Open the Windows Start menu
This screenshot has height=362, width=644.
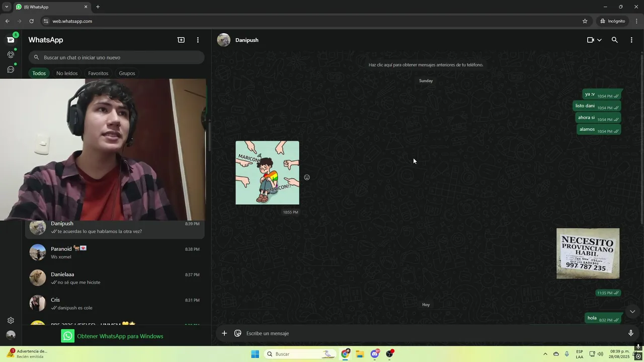tap(255, 354)
